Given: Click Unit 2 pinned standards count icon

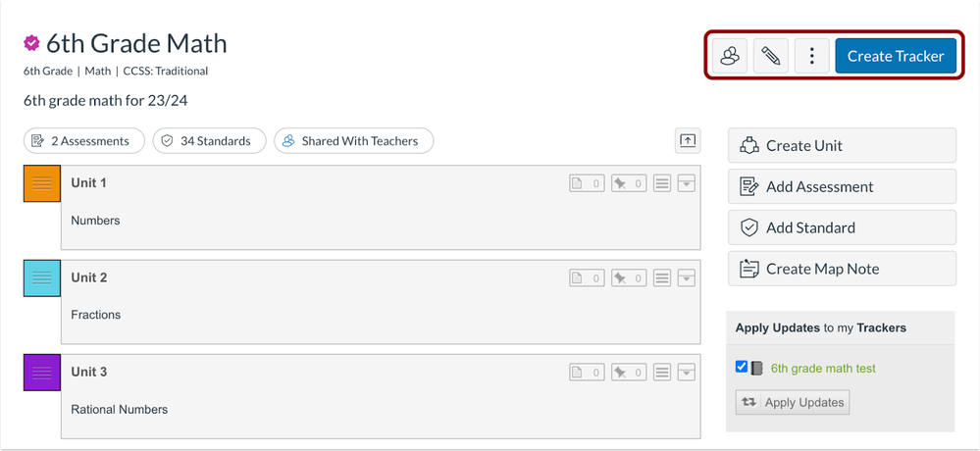Looking at the screenshot, I should (629, 278).
